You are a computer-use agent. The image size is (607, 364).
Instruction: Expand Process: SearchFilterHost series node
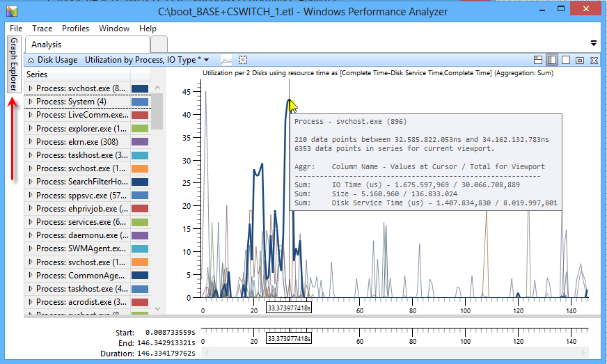[x=31, y=182]
